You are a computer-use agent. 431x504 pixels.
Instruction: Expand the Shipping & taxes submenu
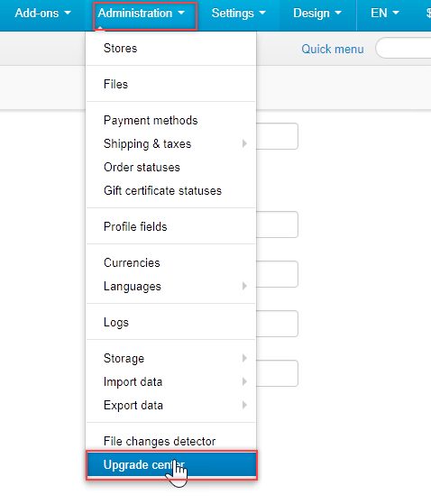[171, 143]
